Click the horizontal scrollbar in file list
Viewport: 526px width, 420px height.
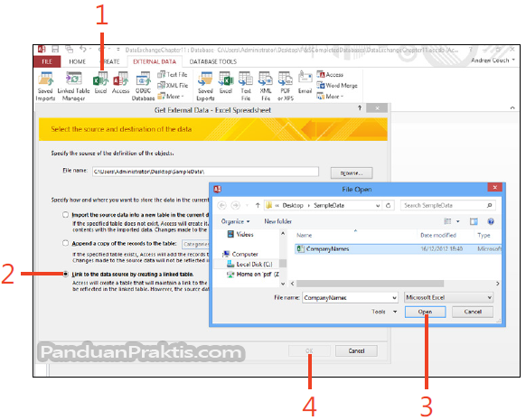tap(370, 284)
